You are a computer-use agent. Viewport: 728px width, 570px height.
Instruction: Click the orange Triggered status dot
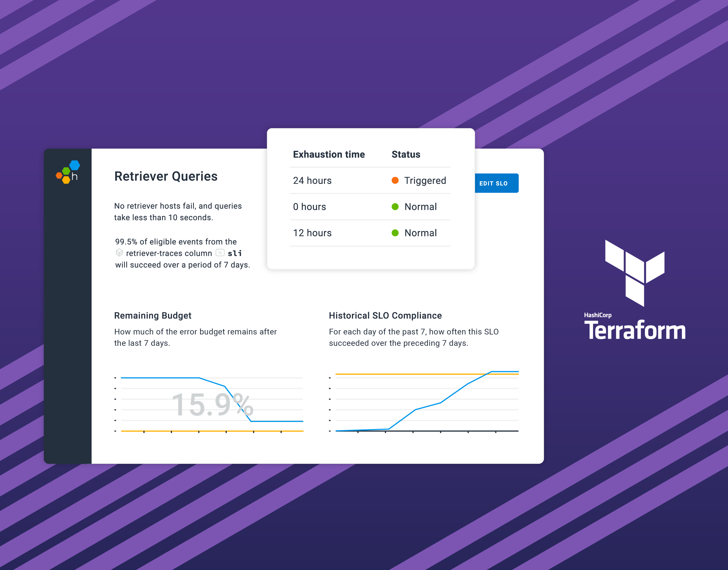coord(389,182)
